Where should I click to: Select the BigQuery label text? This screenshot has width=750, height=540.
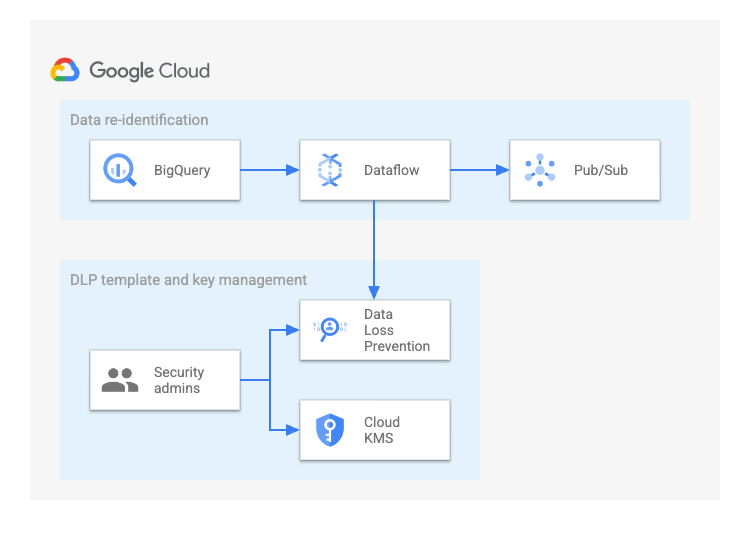point(182,170)
